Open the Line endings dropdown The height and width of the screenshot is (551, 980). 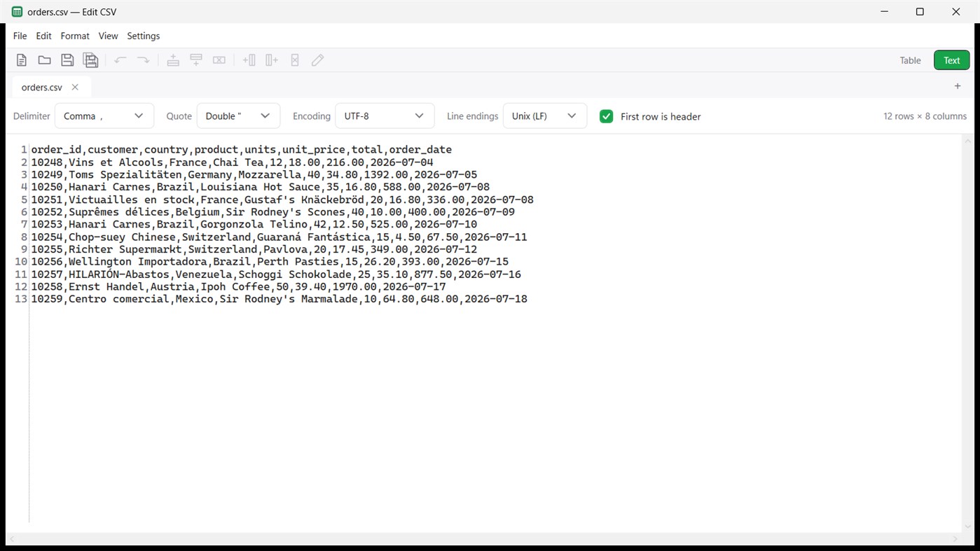tap(545, 116)
